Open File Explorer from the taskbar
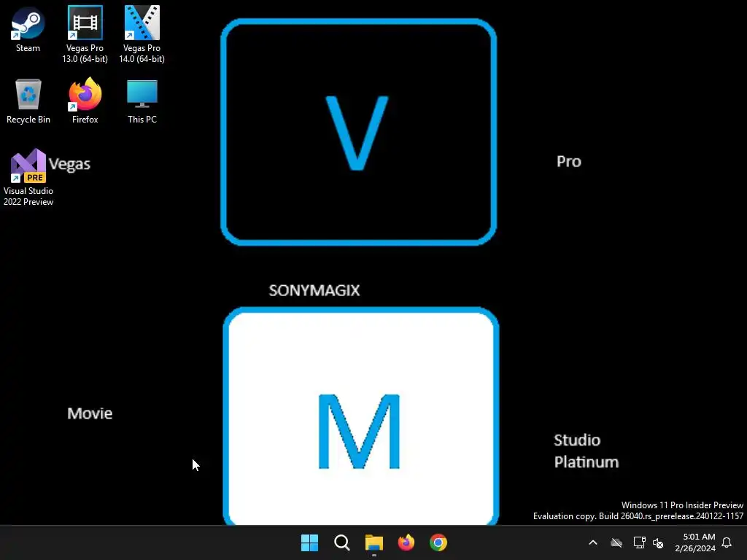 [374, 542]
